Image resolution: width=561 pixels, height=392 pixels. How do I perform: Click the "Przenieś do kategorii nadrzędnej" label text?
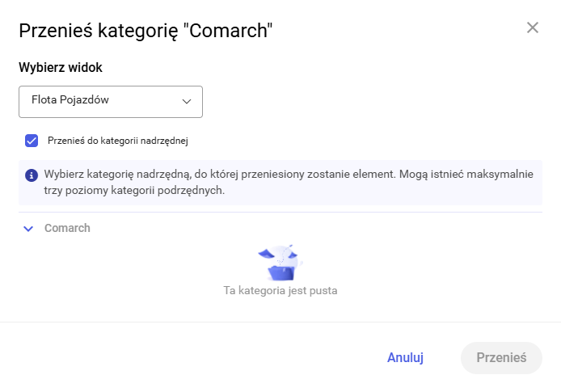pyautogui.click(x=118, y=141)
